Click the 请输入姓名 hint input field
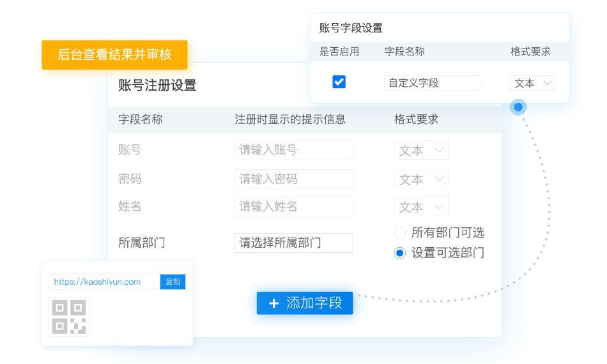Screen dimensions: 607x364 tap(293, 207)
